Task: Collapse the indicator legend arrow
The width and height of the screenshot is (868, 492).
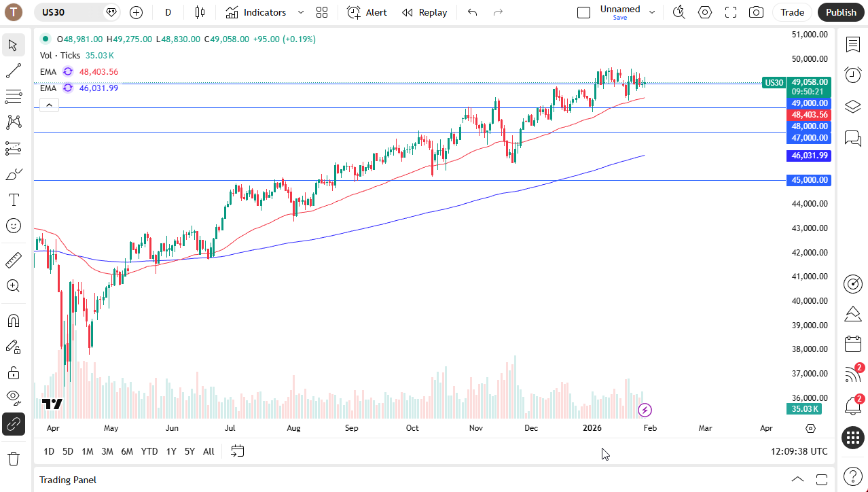Action: [x=49, y=105]
